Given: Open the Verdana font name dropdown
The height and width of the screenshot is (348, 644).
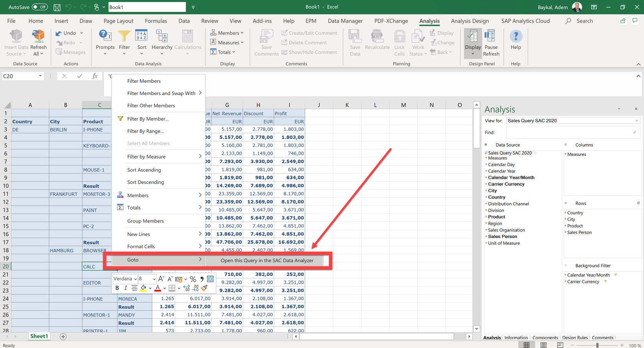Looking at the screenshot, I should (x=135, y=279).
